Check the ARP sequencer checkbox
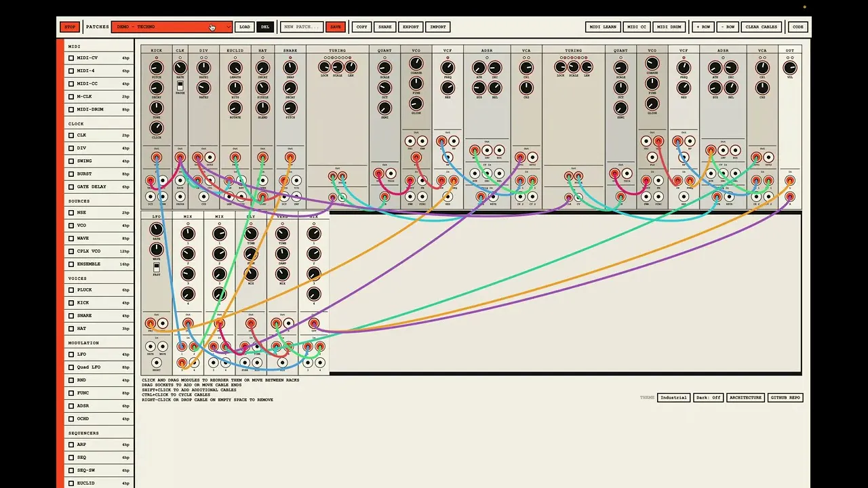 (x=71, y=445)
